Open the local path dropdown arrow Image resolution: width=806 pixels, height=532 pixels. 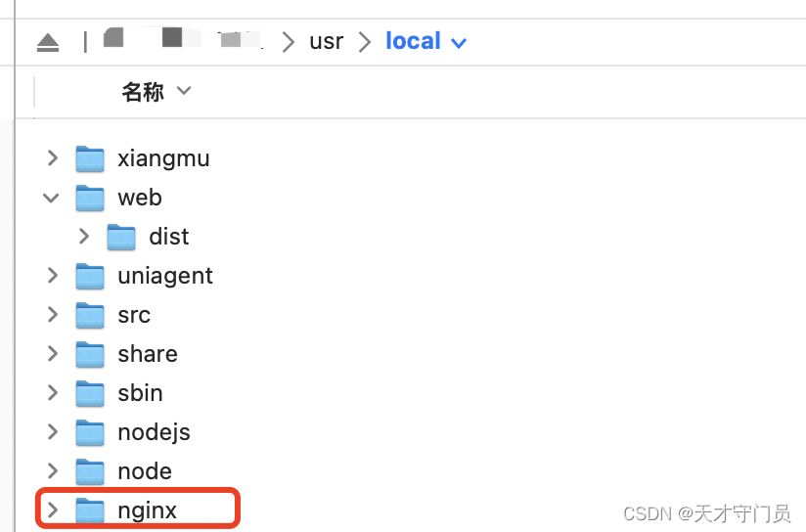[x=459, y=43]
